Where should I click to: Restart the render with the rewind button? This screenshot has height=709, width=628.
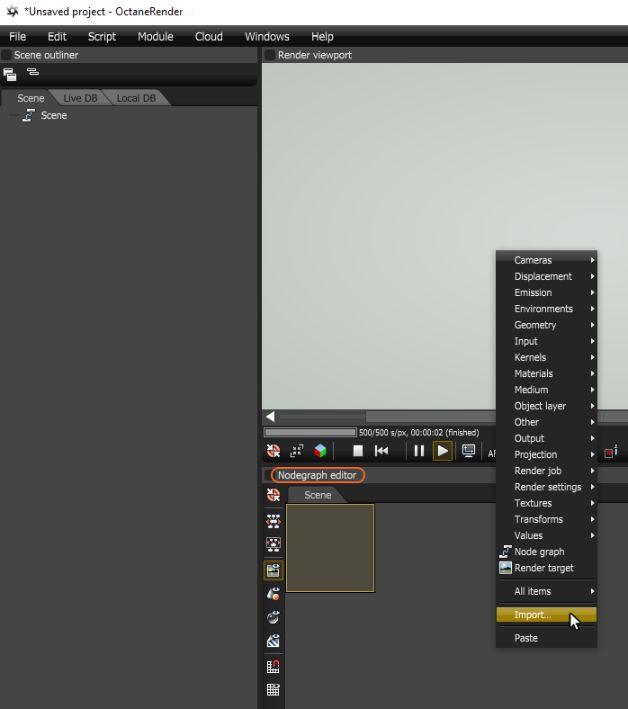point(381,451)
